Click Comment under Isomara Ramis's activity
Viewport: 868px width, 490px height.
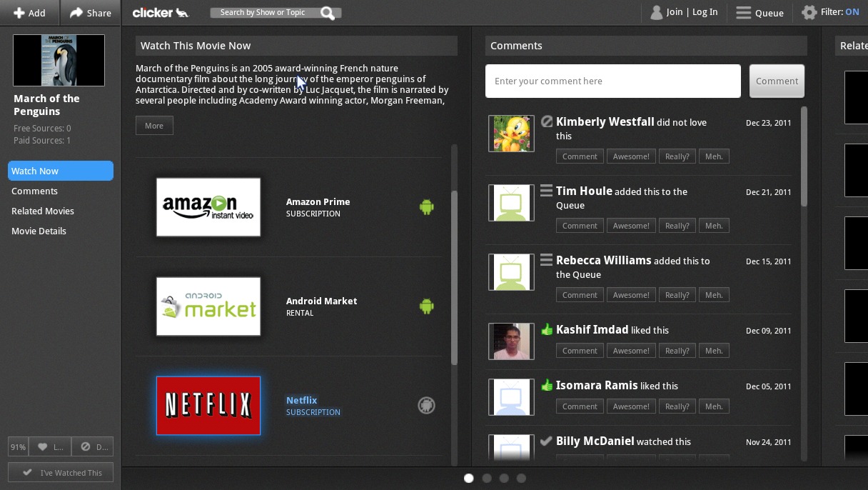[x=580, y=406]
